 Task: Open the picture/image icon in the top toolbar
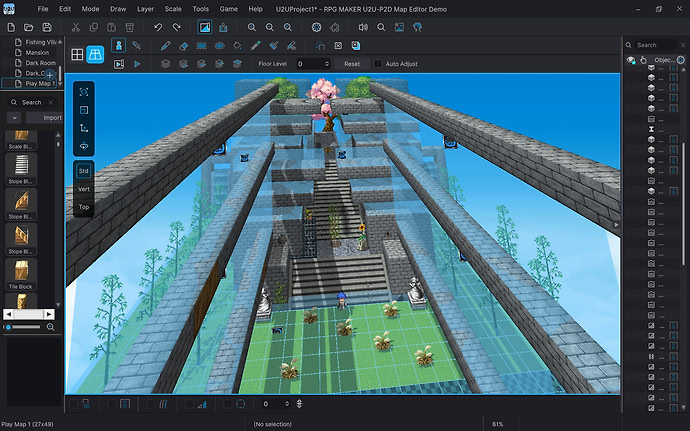coord(399,27)
